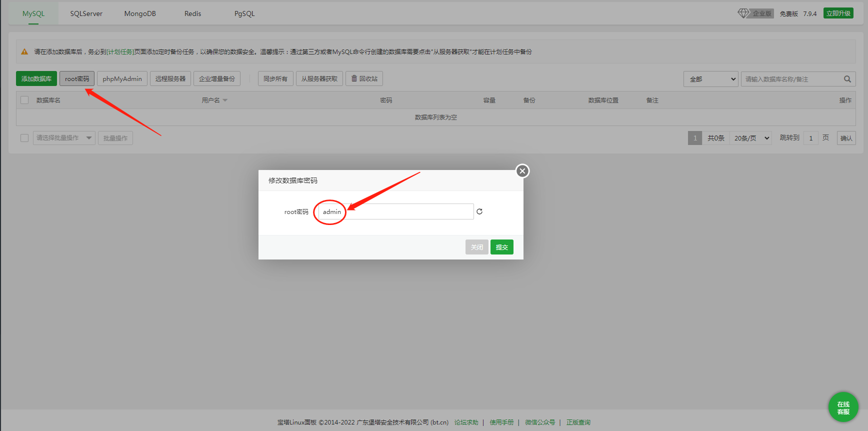Click the 共0条 total count text
The height and width of the screenshot is (431, 868).
[716, 138]
